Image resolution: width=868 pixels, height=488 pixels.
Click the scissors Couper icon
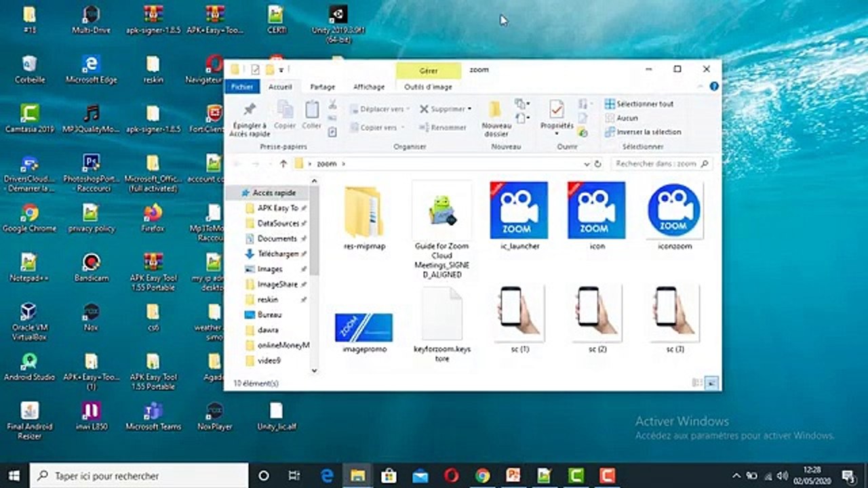tap(332, 105)
